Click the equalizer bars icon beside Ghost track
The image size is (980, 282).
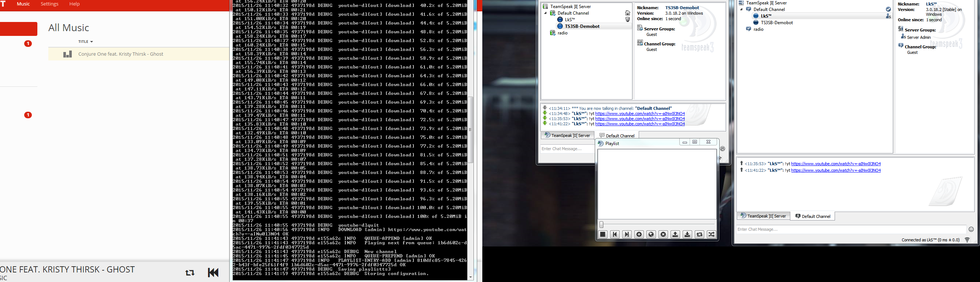[x=68, y=54]
